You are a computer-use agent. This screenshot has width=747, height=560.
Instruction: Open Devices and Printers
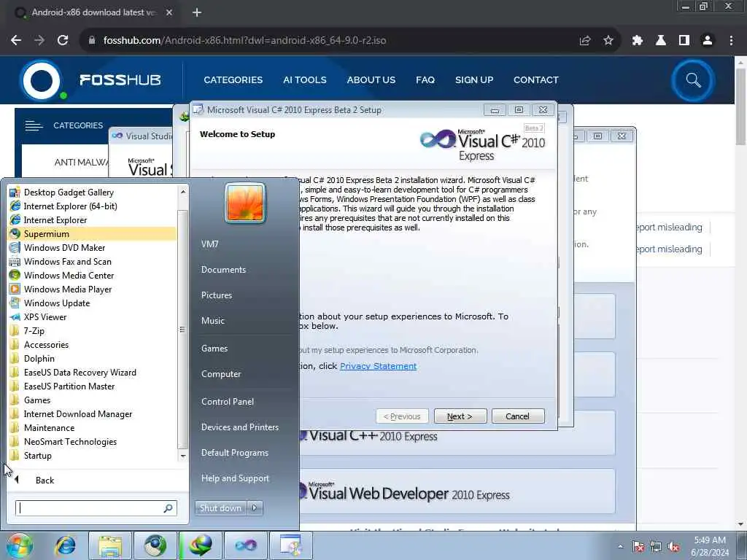239,427
